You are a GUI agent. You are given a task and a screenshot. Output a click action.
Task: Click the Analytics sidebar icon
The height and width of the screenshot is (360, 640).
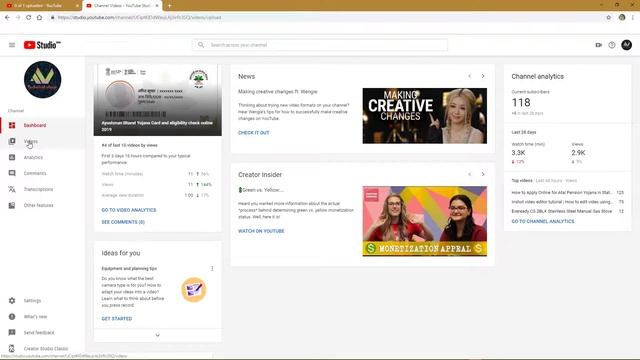(12, 157)
